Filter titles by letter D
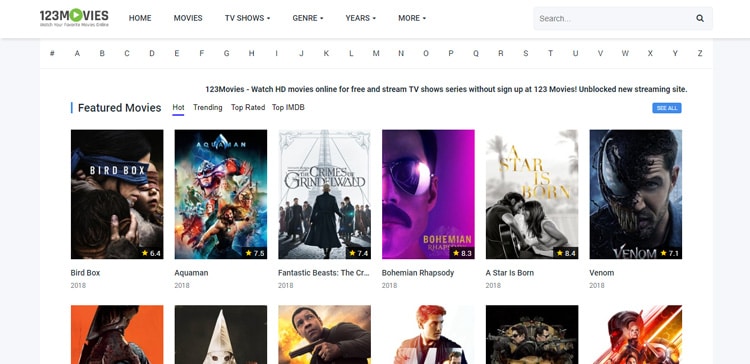This screenshot has height=364, width=750. coord(152,53)
